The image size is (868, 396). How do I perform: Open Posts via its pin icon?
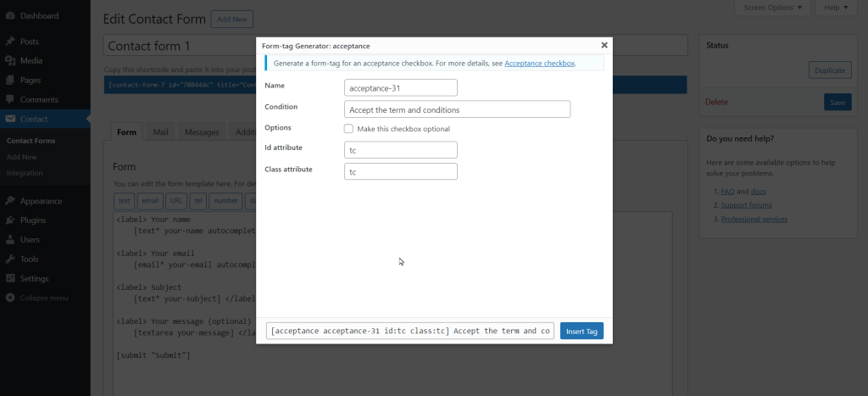(x=9, y=42)
